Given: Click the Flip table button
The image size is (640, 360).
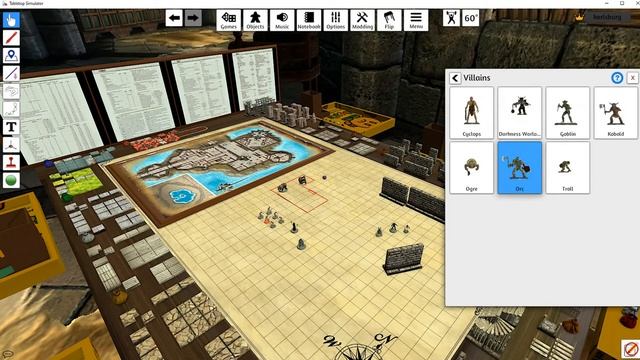Looking at the screenshot, I should pyautogui.click(x=389, y=20).
